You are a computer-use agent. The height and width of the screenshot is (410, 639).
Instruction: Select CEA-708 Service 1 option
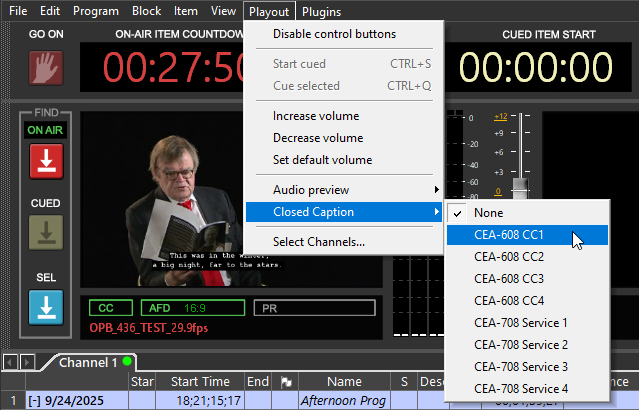pos(527,323)
